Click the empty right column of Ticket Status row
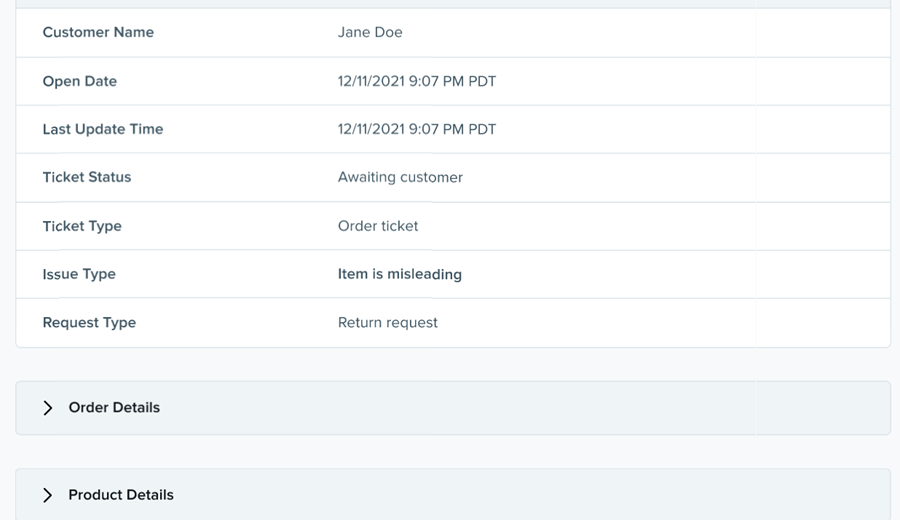The height and width of the screenshot is (520, 900). (x=822, y=177)
